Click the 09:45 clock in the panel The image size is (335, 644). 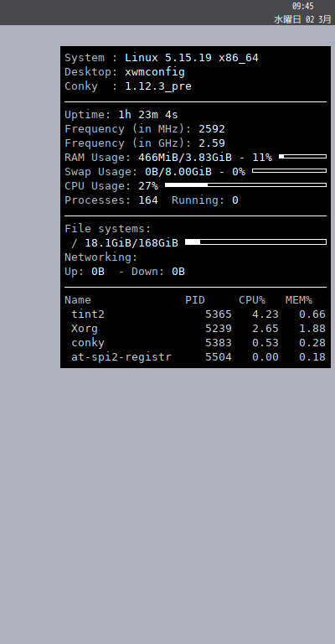click(x=302, y=6)
